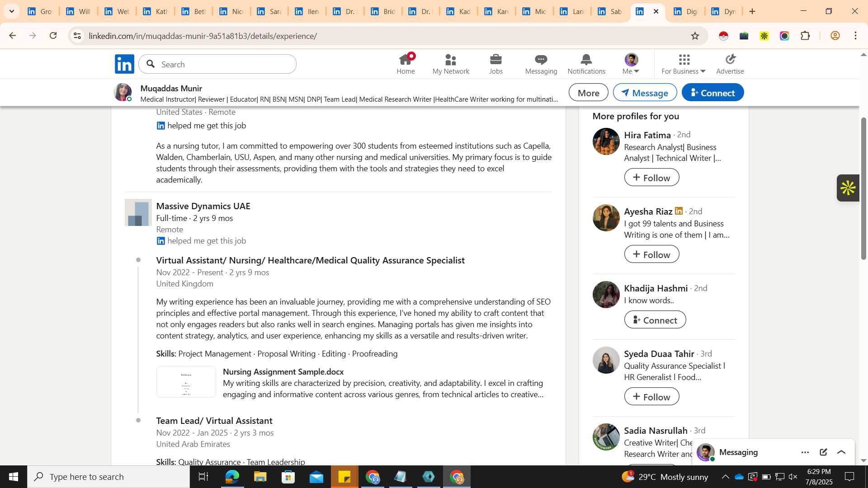Image resolution: width=868 pixels, height=488 pixels.
Task: Open weather widget showing 29°C
Action: 665,477
